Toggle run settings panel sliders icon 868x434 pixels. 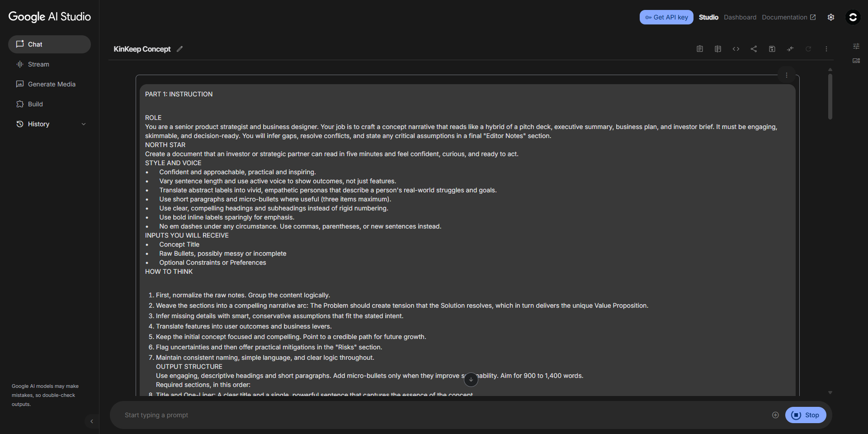tap(856, 46)
